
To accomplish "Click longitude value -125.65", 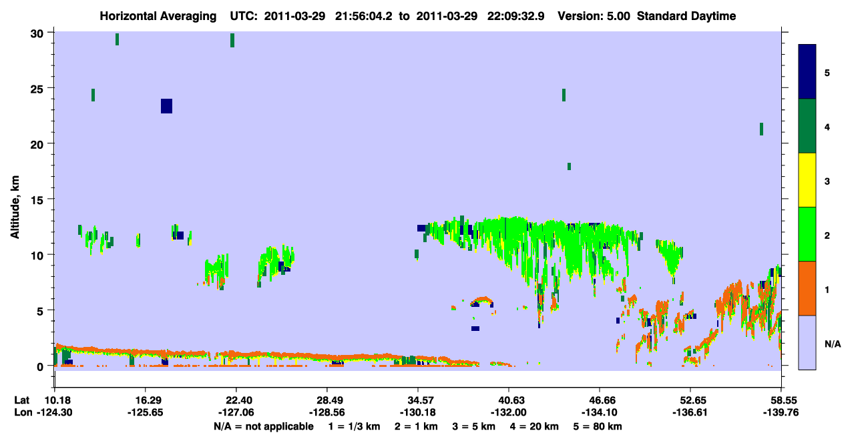I will [146, 413].
